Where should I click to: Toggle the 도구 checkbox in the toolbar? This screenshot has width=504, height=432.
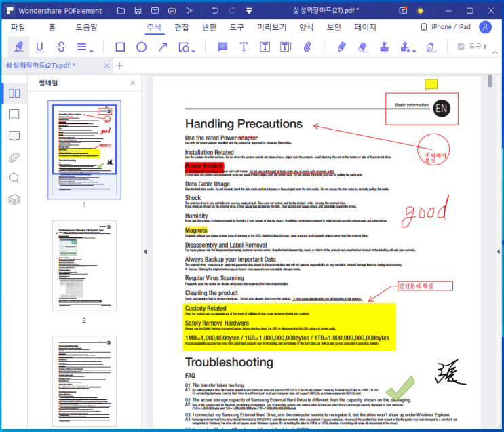tap(461, 47)
